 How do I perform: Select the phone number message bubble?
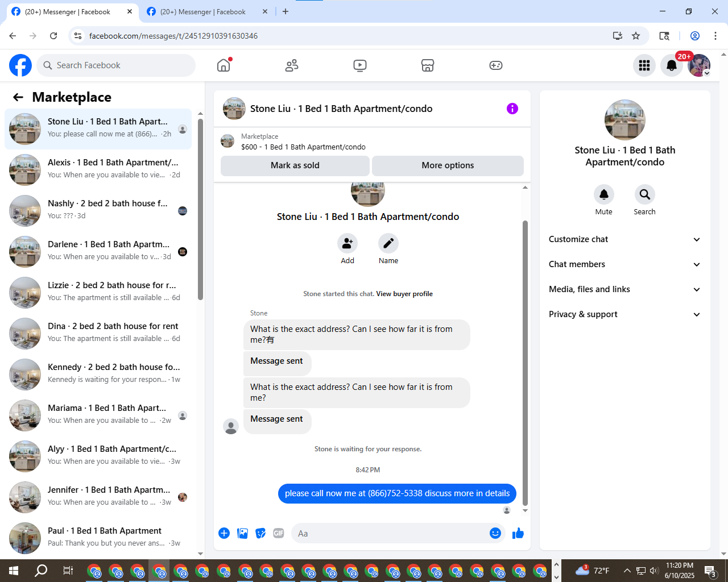tap(397, 493)
